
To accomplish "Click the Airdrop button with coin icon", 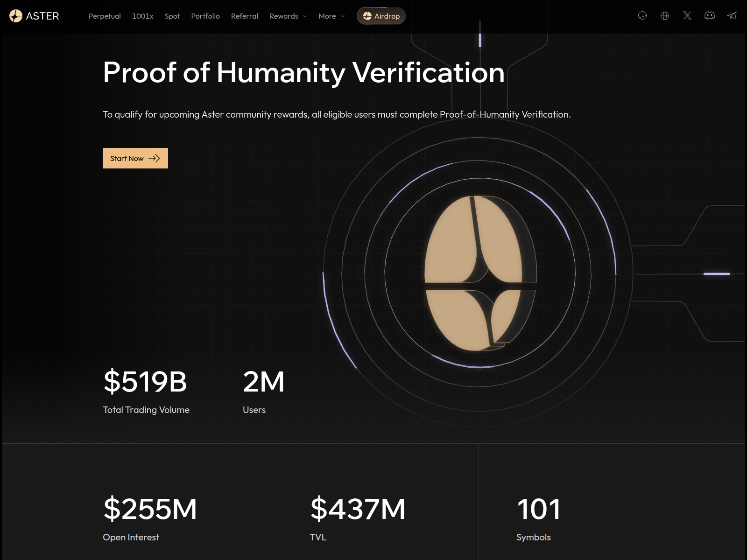I will 381,16.
